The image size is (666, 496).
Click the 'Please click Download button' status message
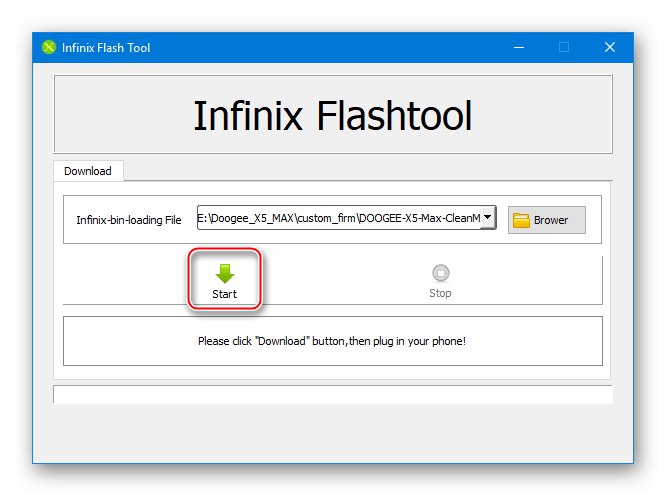(x=332, y=341)
